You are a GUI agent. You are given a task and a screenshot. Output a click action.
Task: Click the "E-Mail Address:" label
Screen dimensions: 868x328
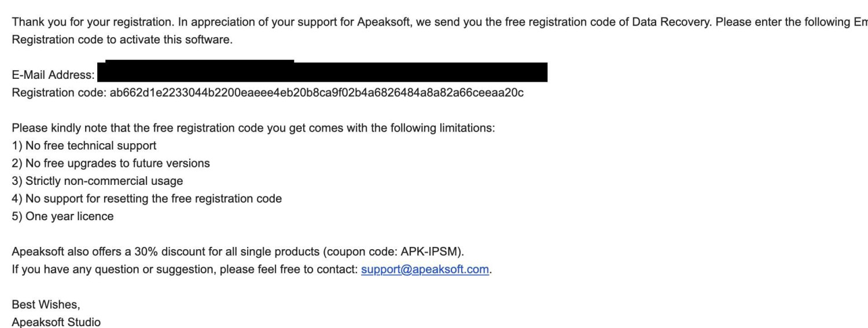[53, 75]
